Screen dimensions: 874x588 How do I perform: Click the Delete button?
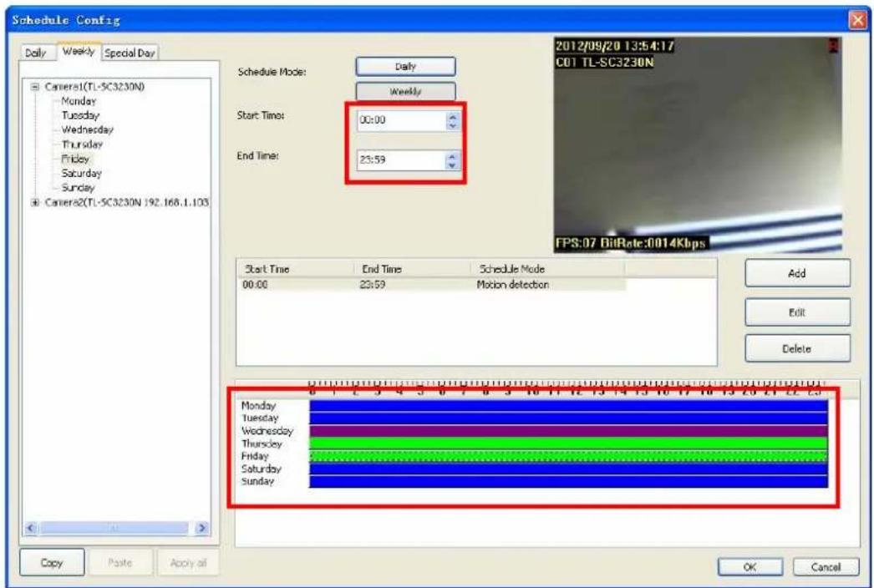[797, 349]
